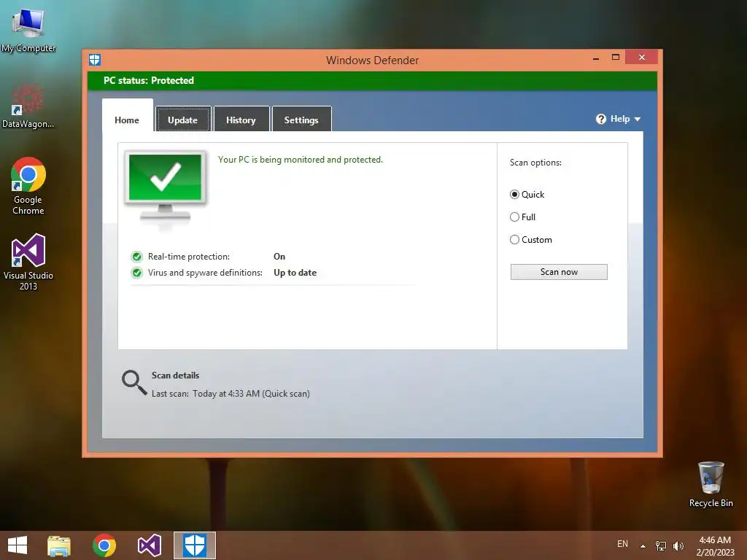Click the Scan details magnifier icon
747x560 pixels.
134,382
